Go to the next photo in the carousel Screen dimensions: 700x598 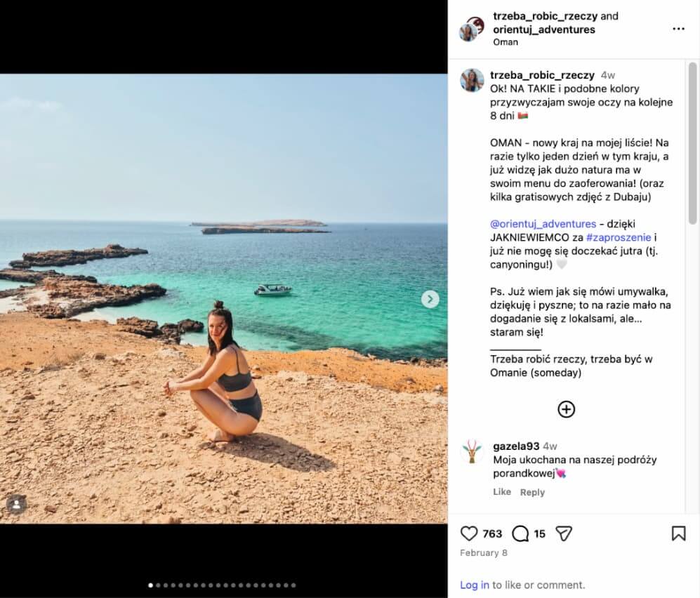430,299
